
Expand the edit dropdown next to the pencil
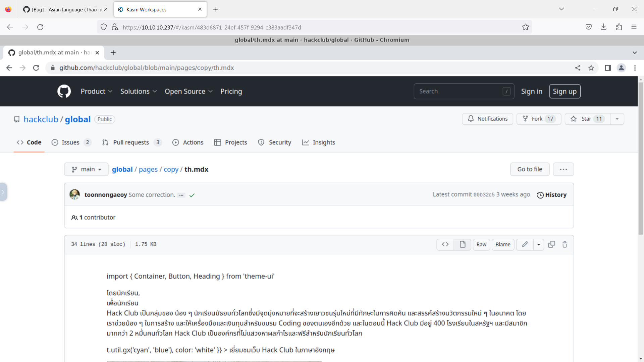539,244
